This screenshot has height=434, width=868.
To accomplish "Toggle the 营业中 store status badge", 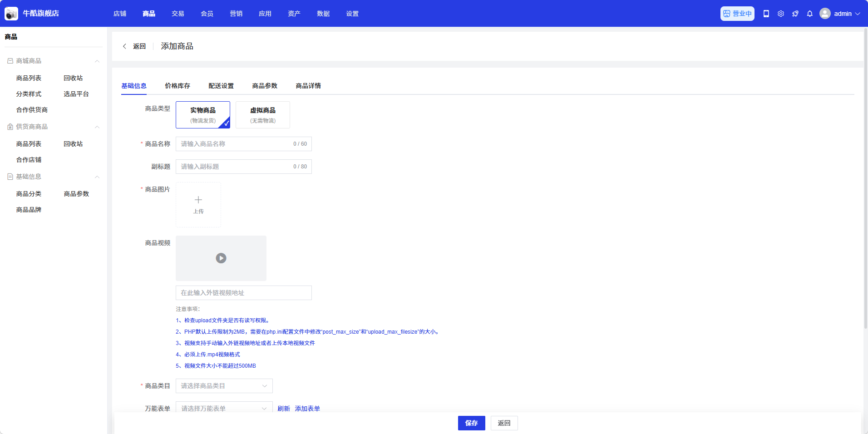I will (x=737, y=14).
